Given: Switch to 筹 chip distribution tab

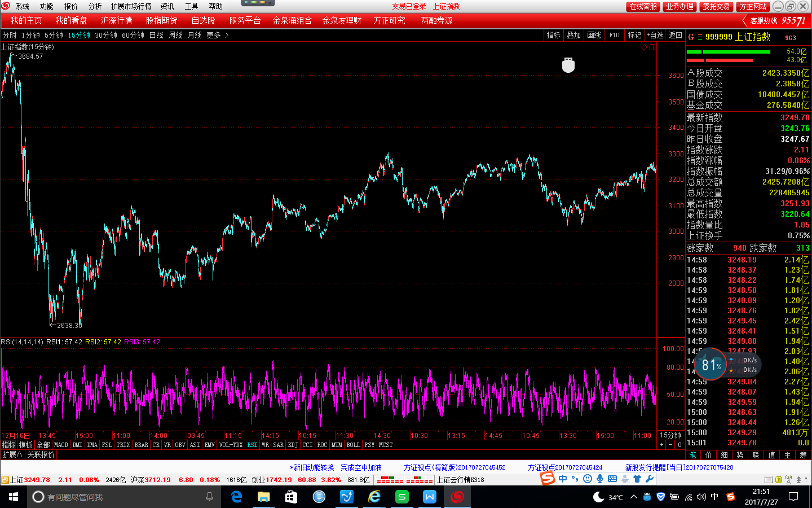Looking at the screenshot, I should pyautogui.click(x=803, y=455).
